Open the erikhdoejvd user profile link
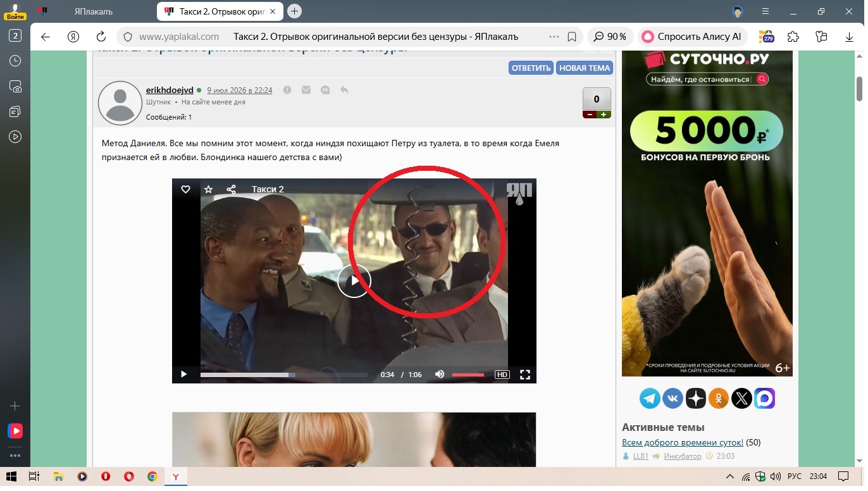Image resolution: width=868 pixels, height=491 pixels. 170,90
